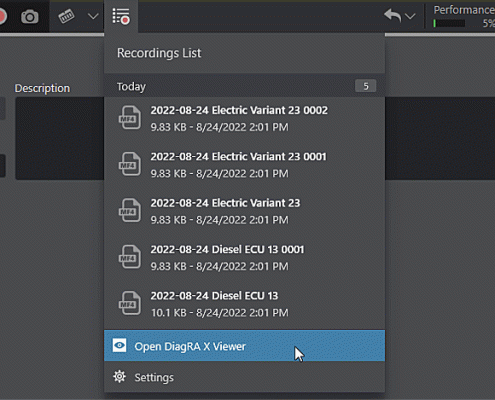
Task: Click MF4 icon of Electric Variant 23
Action: [x=129, y=210]
